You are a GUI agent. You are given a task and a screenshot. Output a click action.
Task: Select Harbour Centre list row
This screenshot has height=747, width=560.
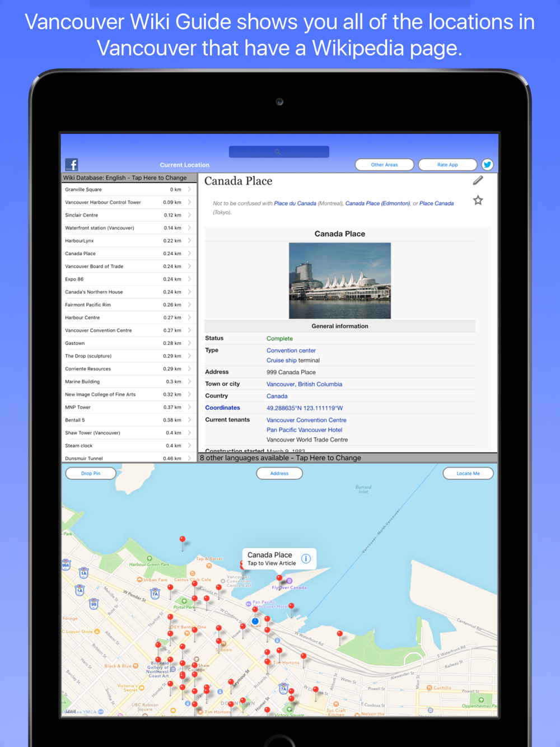click(129, 318)
